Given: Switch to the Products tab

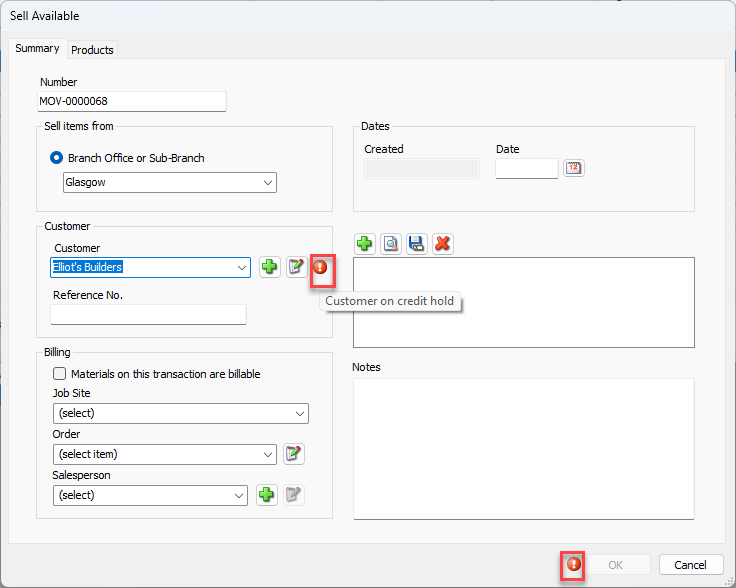Looking at the screenshot, I should [x=92, y=50].
